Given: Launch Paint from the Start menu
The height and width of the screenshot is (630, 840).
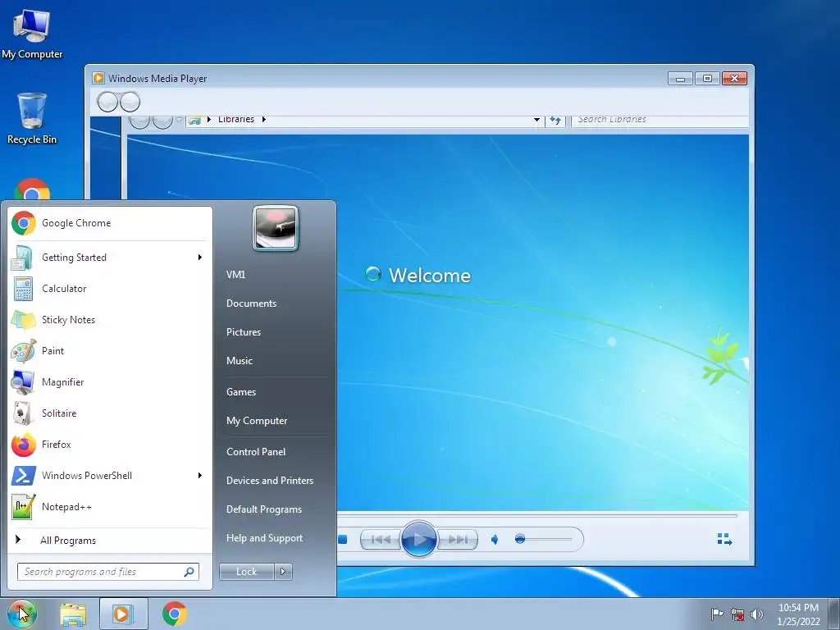Looking at the screenshot, I should 111,350.
